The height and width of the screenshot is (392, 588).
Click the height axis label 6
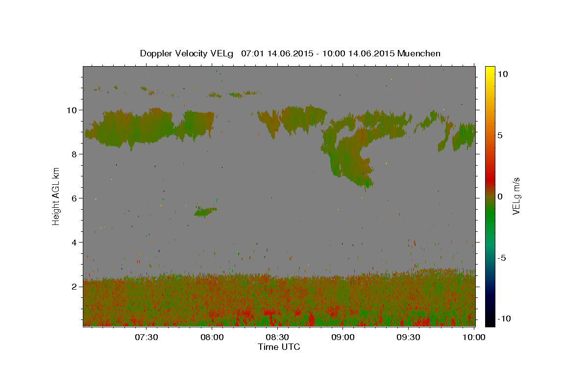pos(74,198)
